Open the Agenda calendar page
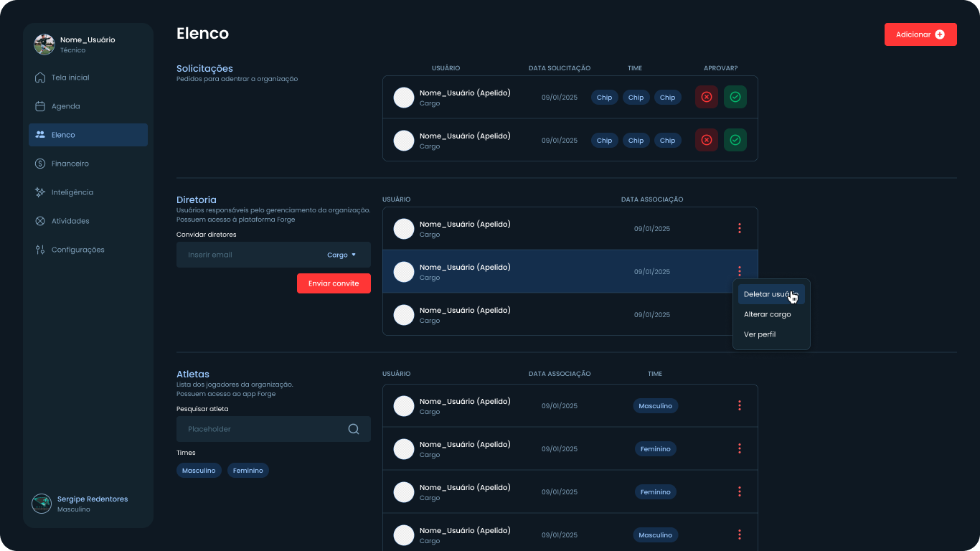This screenshot has height=551, width=980. (65, 106)
